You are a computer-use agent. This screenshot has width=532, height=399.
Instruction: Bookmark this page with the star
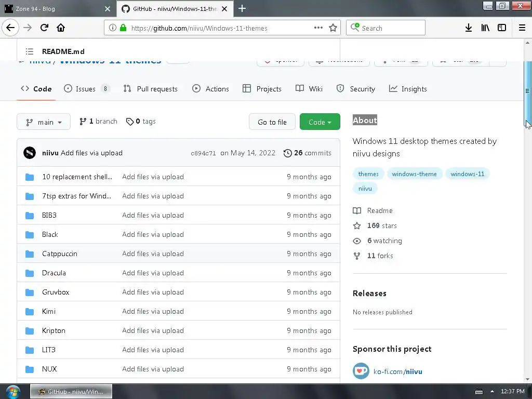pos(333,28)
